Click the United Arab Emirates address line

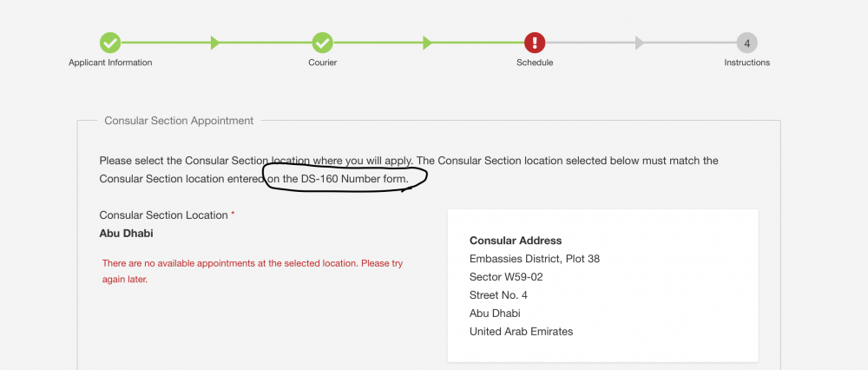click(x=521, y=332)
